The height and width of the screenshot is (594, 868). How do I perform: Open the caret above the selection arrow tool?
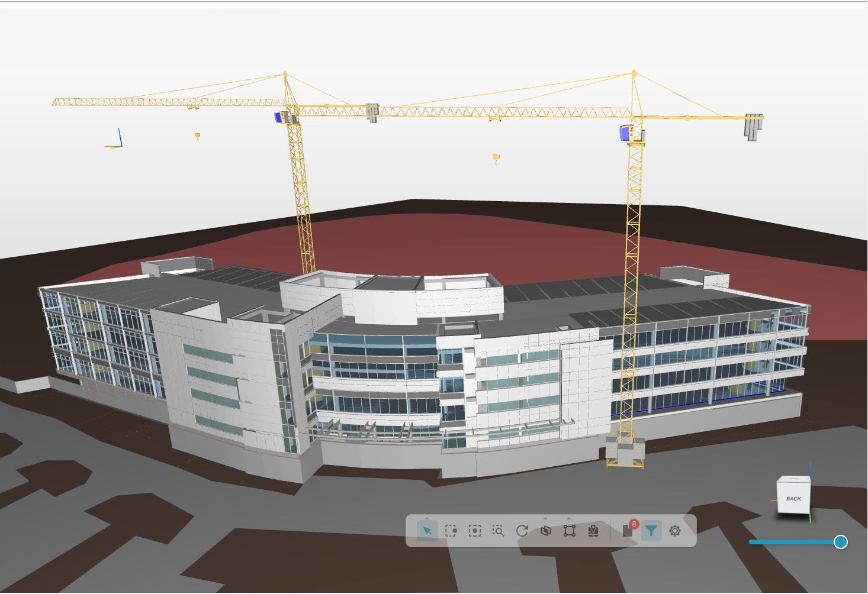[x=426, y=518]
